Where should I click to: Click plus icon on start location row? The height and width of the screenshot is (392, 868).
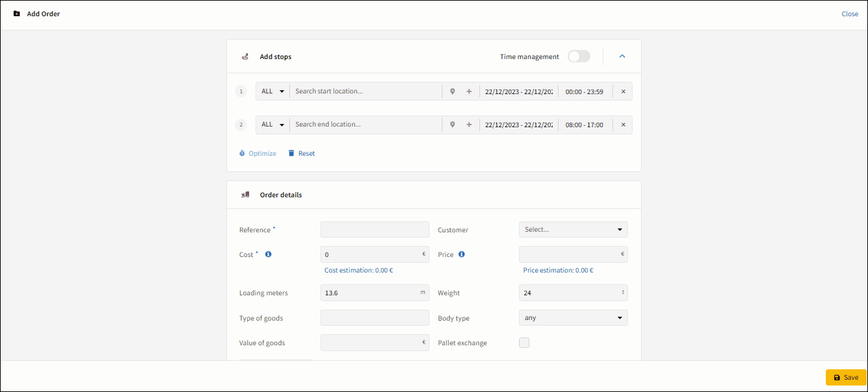469,92
